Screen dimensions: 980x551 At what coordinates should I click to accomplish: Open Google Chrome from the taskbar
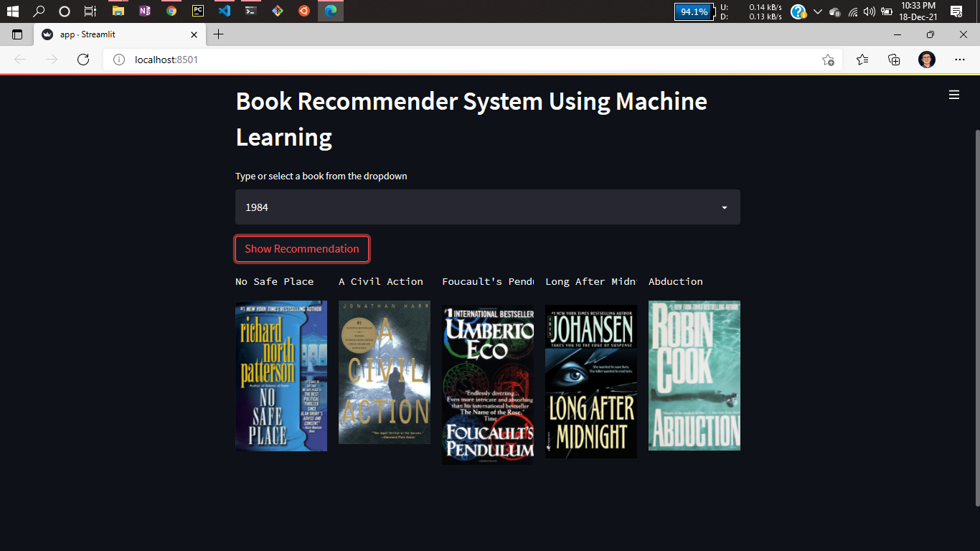click(171, 11)
